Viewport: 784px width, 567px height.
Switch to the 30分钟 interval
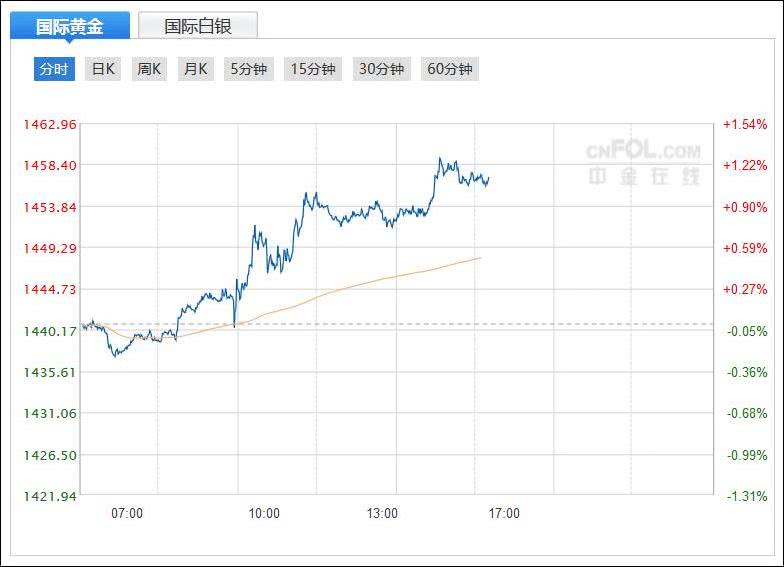tap(381, 69)
